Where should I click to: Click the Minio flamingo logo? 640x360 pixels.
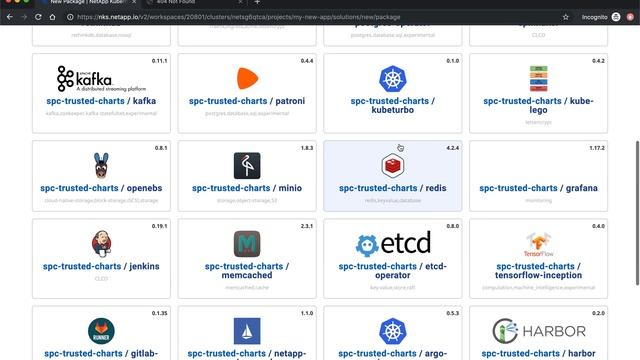point(247,165)
